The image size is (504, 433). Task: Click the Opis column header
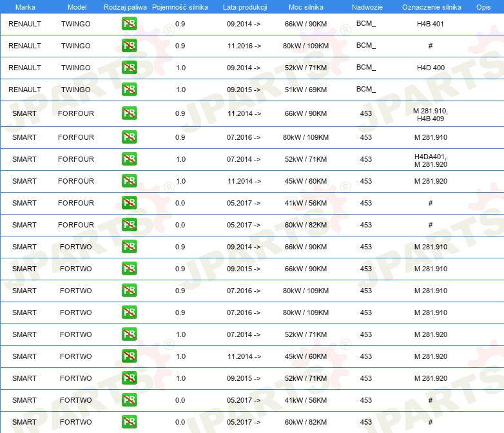[483, 7]
